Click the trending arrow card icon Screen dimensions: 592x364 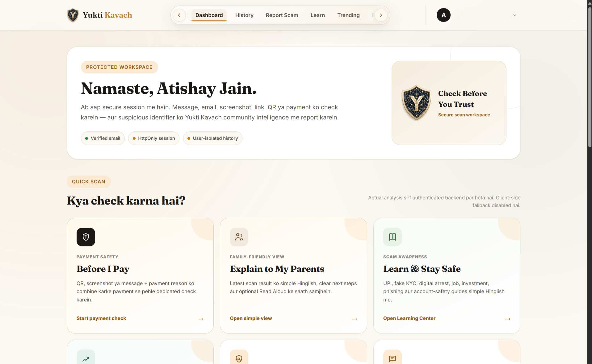pos(86,357)
